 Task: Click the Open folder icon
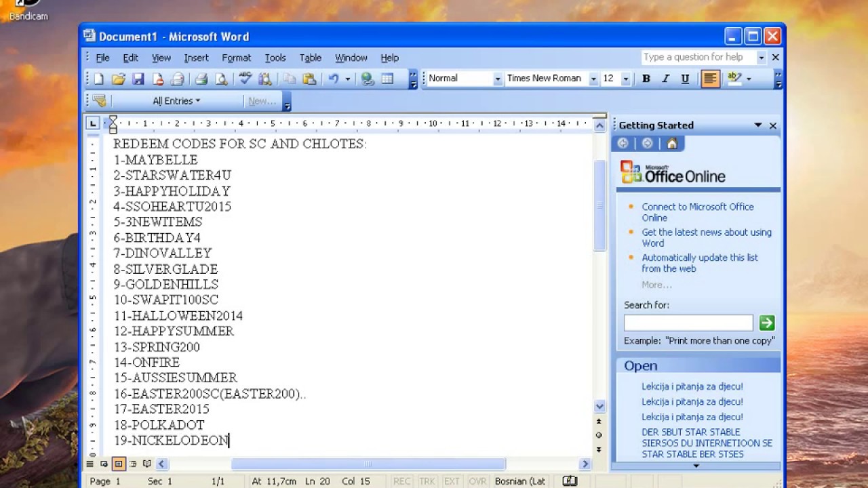click(119, 79)
